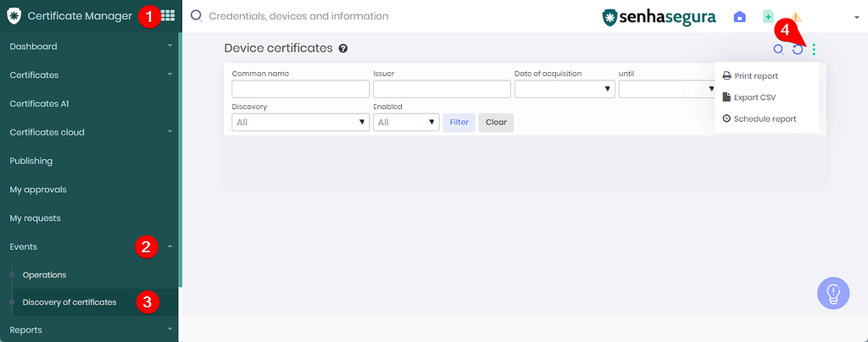Click the sidebar vertical scrollbar
This screenshot has height=342, width=868.
180,160
